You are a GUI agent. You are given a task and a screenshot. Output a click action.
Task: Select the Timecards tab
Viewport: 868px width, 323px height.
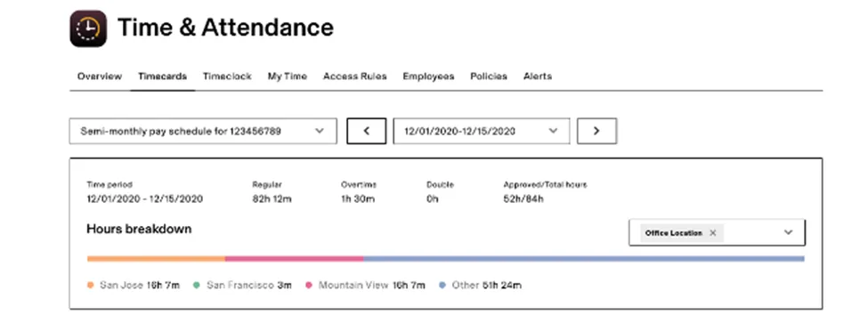click(x=162, y=77)
